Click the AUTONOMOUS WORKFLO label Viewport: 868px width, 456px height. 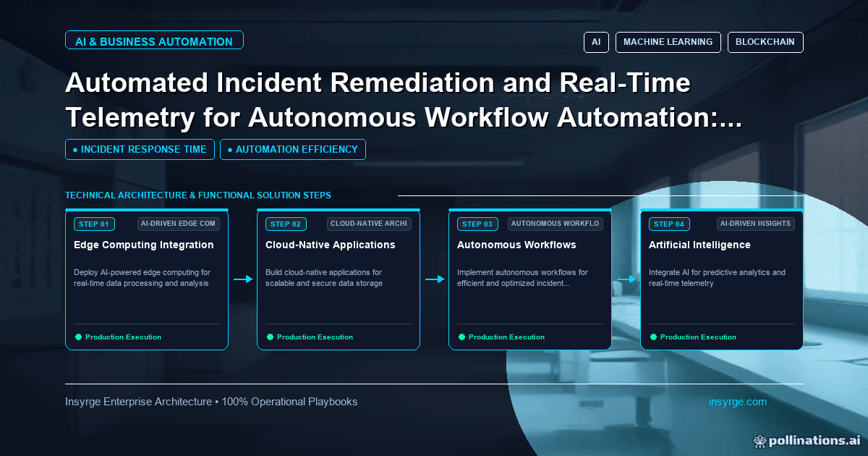coord(556,224)
